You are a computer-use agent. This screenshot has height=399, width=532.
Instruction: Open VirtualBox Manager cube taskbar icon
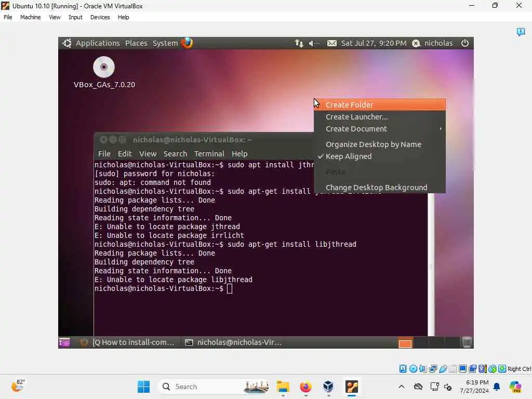[x=328, y=387]
